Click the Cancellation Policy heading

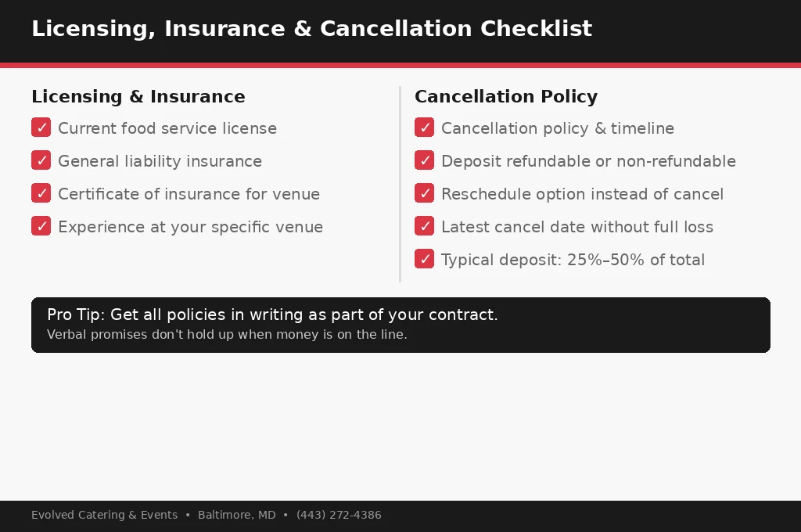point(506,96)
